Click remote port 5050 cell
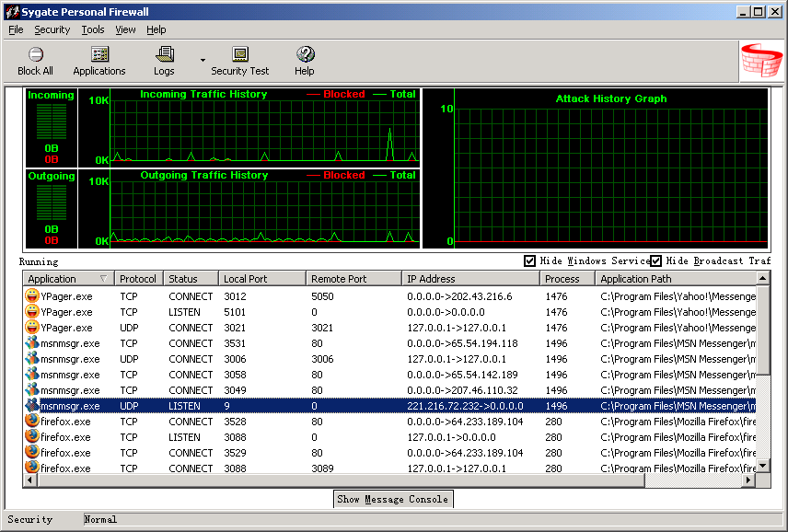Image resolution: width=788 pixels, height=532 pixels. coord(322,296)
